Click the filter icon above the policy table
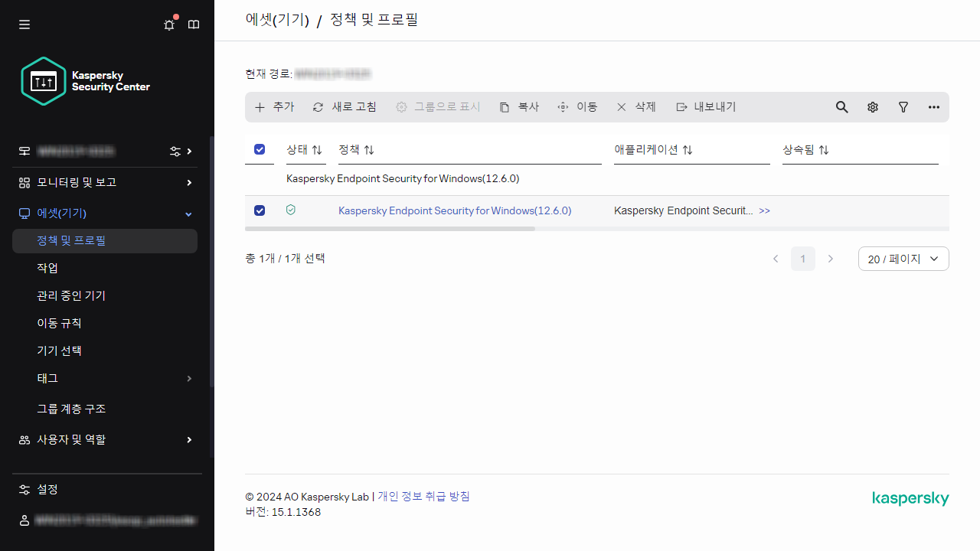This screenshot has height=551, width=980. [903, 107]
